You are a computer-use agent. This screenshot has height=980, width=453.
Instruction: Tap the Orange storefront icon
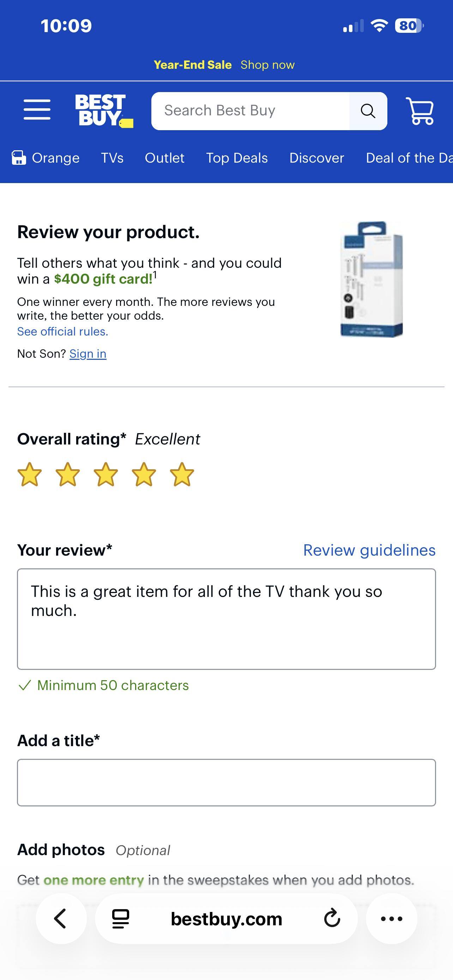point(18,157)
